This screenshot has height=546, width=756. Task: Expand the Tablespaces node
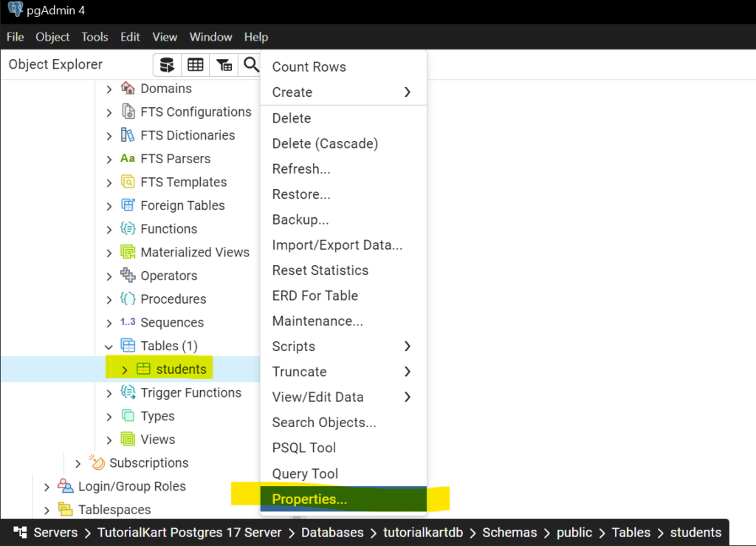47,510
